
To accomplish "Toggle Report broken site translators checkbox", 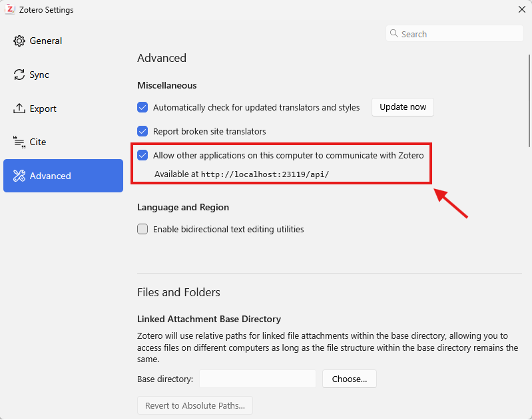I will point(142,131).
